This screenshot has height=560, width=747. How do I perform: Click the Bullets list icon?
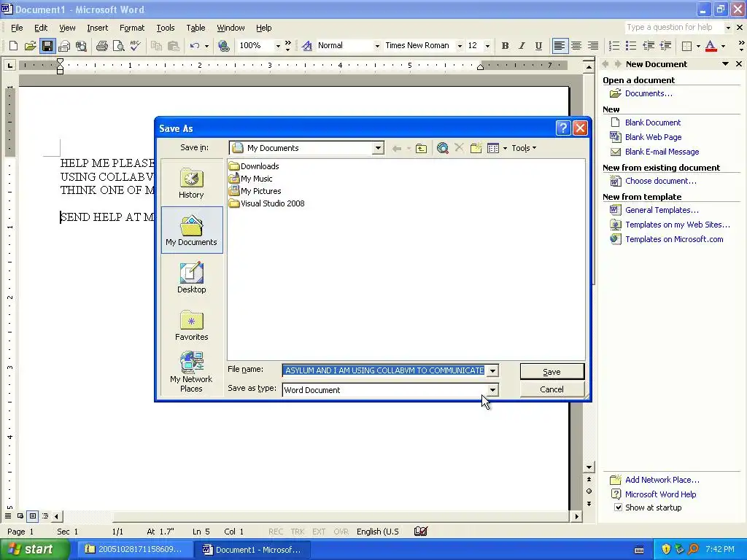coord(631,46)
